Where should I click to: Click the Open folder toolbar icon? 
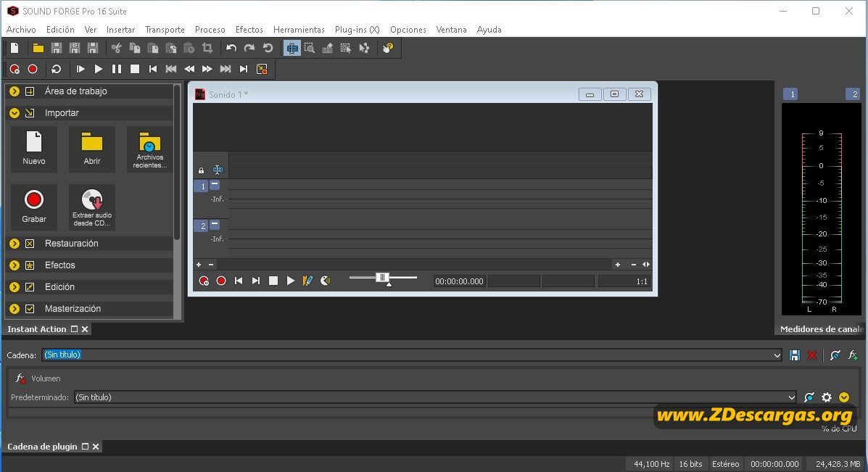38,48
